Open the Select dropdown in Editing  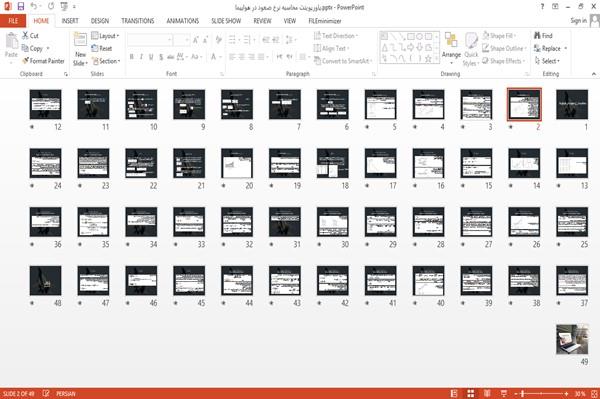547,61
